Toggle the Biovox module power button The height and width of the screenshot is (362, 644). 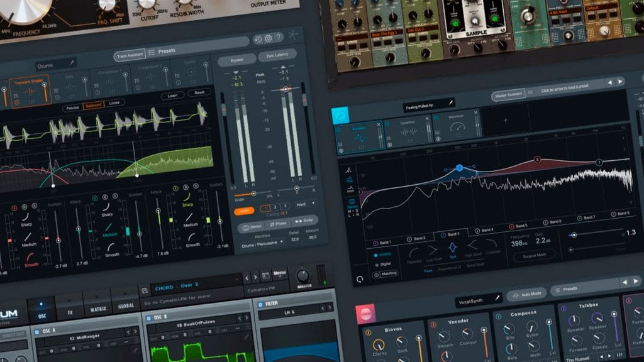(368, 332)
